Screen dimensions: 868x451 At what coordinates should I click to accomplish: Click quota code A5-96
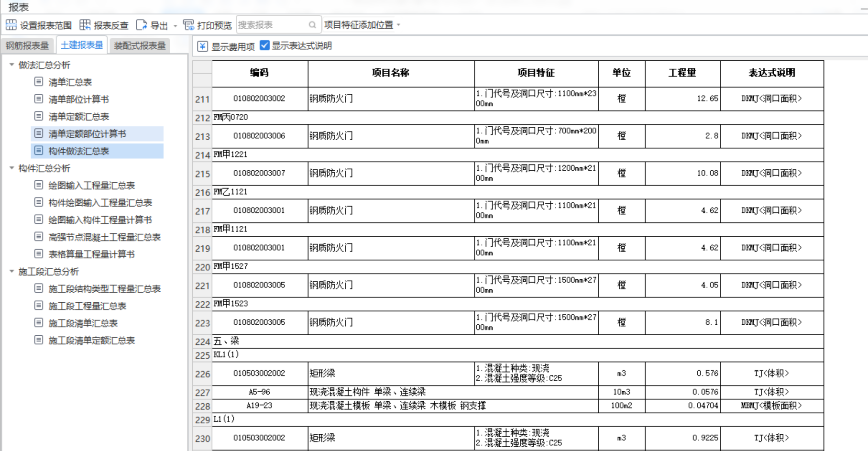coord(259,392)
